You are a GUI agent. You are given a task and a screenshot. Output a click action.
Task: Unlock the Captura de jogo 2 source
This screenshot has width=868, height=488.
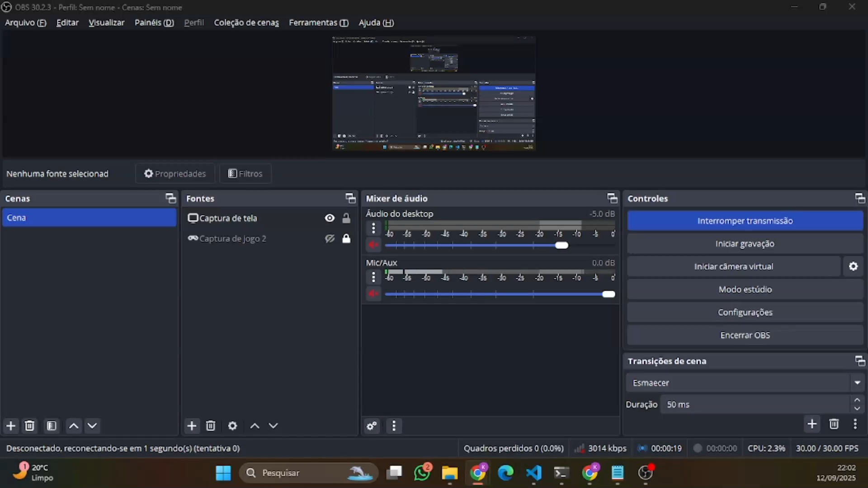[346, 239]
